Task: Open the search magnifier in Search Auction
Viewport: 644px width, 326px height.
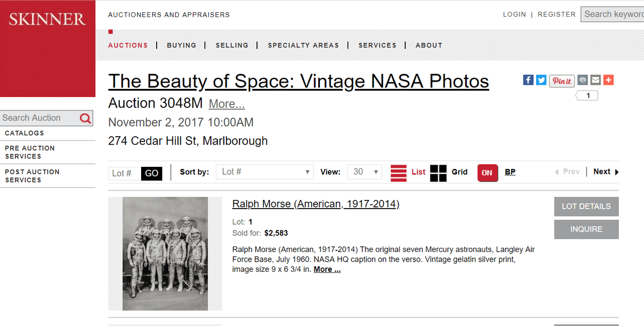Action: [85, 118]
